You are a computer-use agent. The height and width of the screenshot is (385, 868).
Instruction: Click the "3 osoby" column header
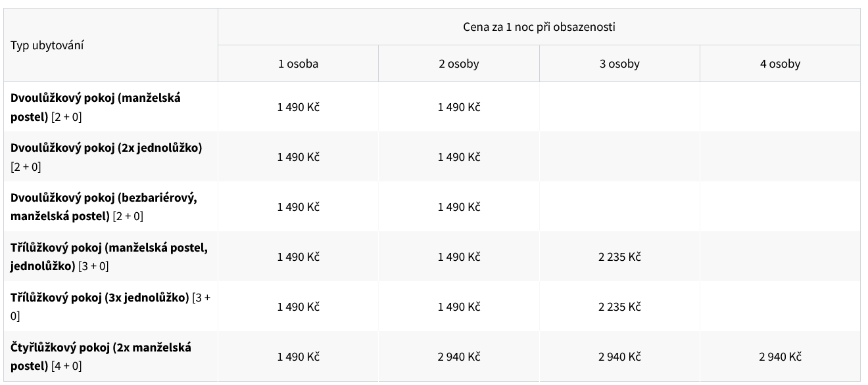(619, 64)
